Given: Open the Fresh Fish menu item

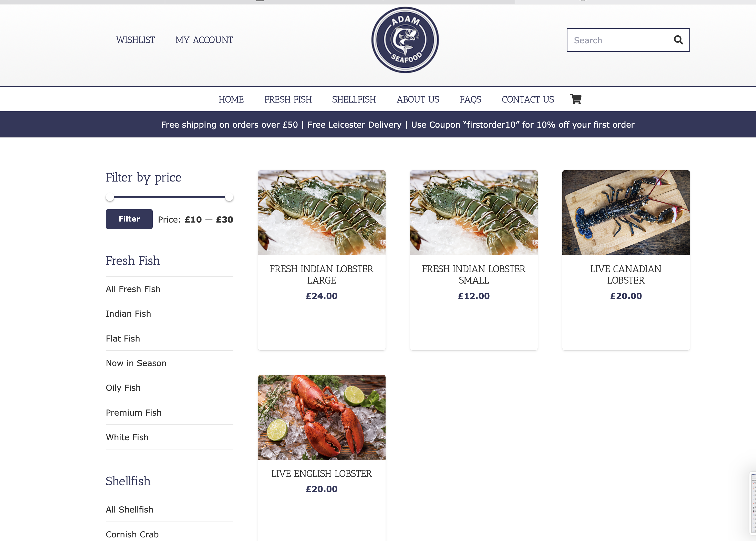Looking at the screenshot, I should [x=288, y=99].
